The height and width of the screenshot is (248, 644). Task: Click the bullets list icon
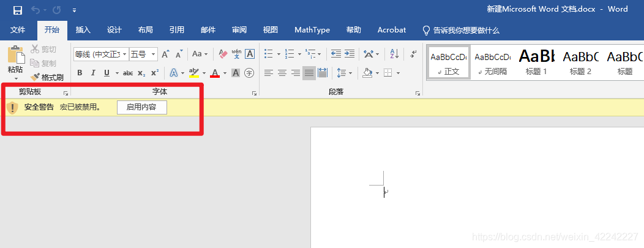[x=269, y=54]
